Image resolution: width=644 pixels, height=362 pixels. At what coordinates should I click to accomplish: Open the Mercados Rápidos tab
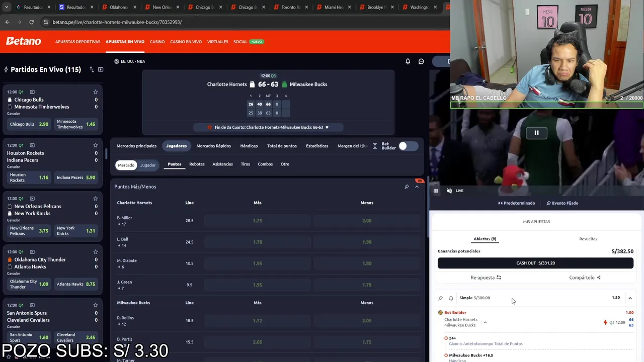(x=214, y=146)
